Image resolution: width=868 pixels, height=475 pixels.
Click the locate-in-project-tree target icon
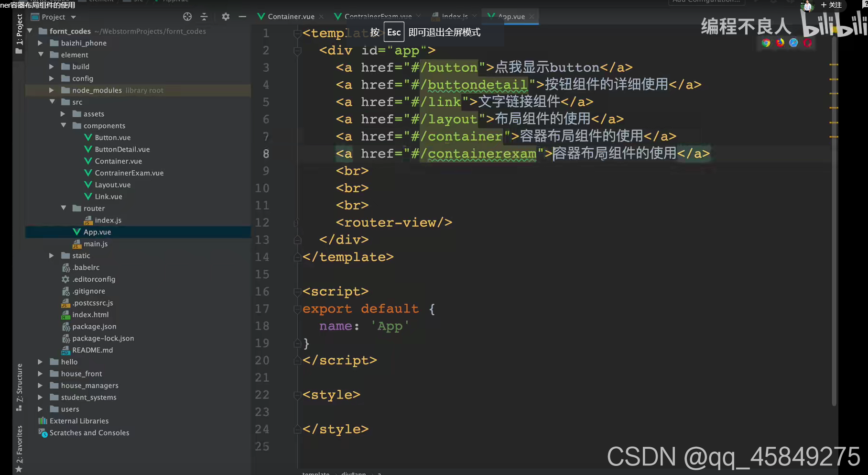pyautogui.click(x=187, y=17)
